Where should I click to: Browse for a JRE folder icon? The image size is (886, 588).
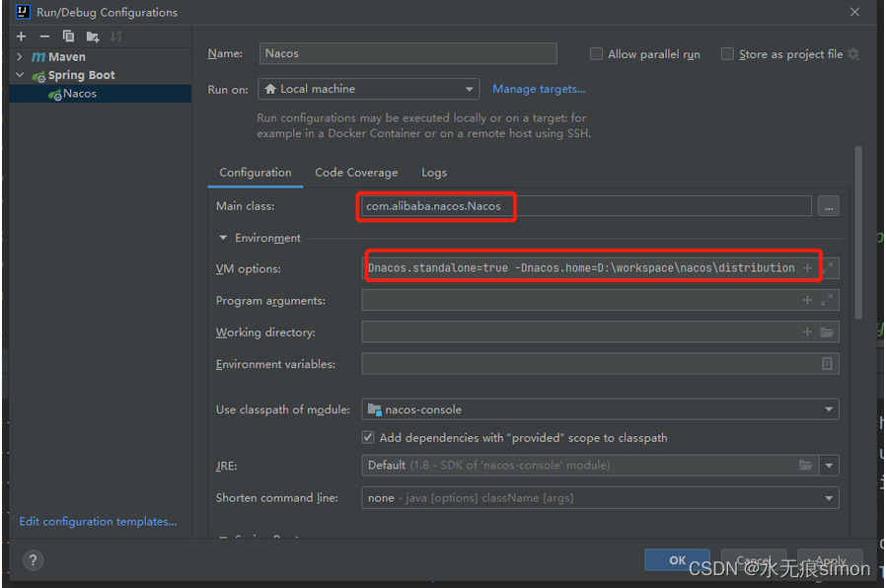(x=806, y=466)
